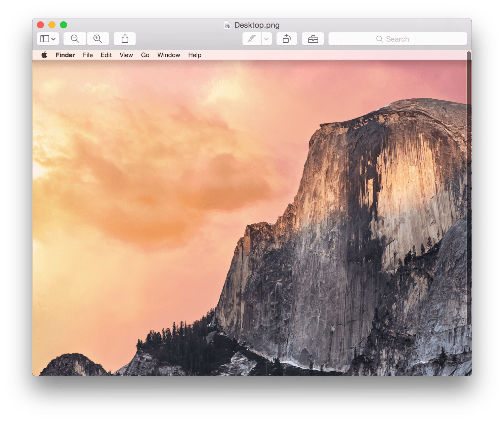
Task: Open the View menu in the image
Action: 126,55
